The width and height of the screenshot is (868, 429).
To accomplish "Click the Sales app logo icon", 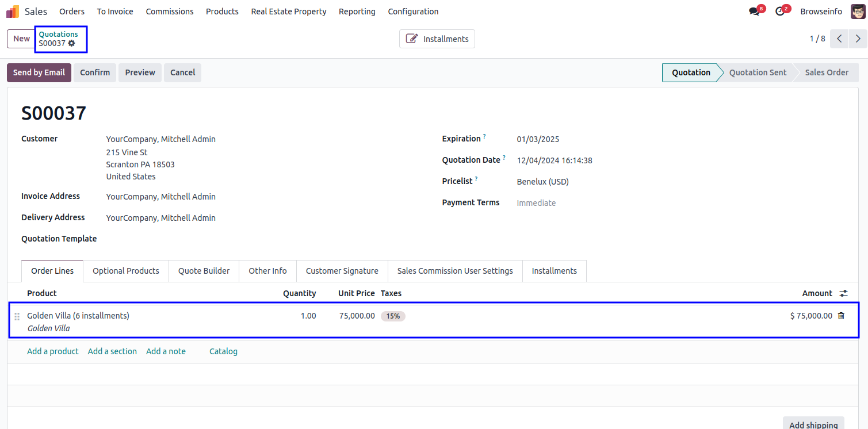I will coord(13,12).
